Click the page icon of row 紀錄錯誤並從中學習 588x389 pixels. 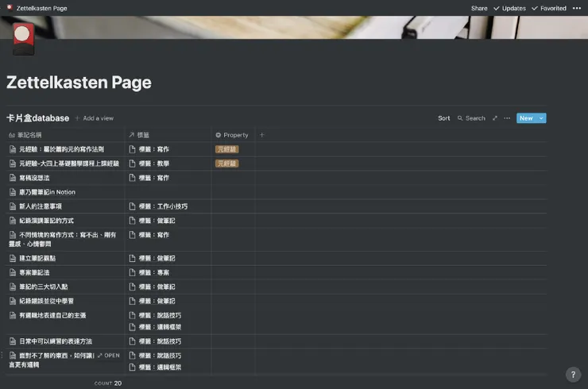[x=13, y=301]
